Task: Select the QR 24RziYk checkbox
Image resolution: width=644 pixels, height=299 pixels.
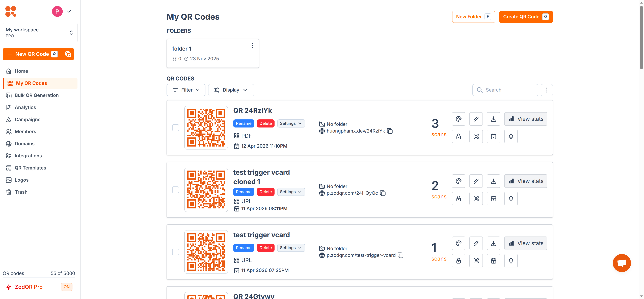Action: coord(175,128)
